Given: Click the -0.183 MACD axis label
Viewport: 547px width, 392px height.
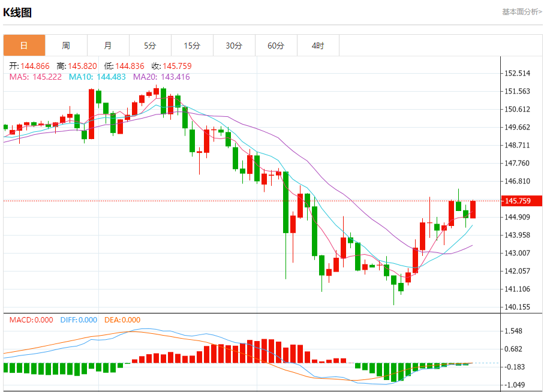Looking at the screenshot, I should pyautogui.click(x=513, y=367).
